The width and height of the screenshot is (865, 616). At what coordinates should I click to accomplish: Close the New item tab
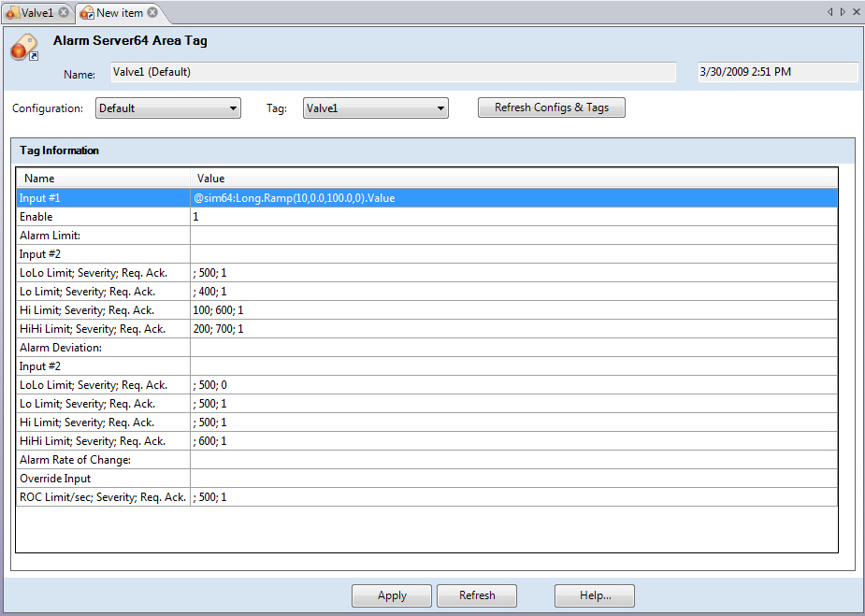point(152,13)
